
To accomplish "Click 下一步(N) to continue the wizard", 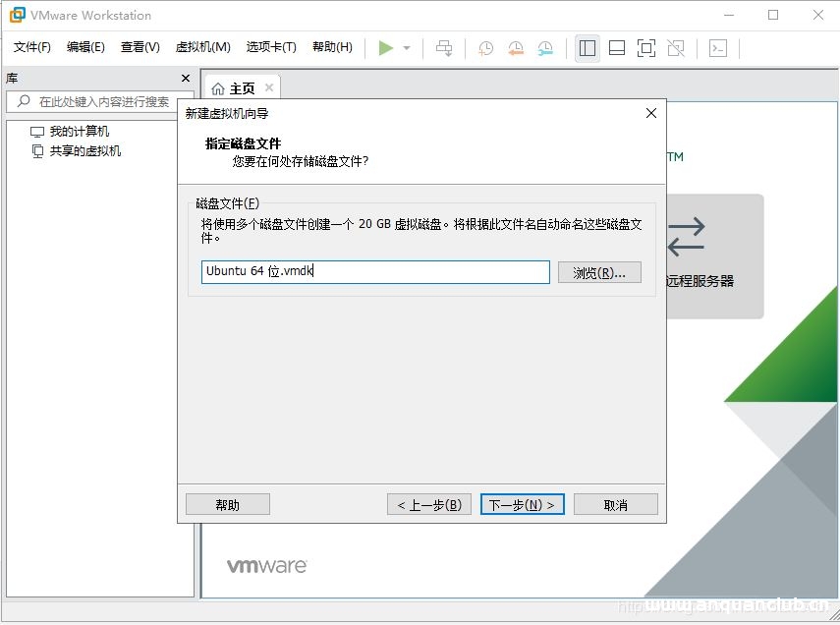I will pyautogui.click(x=522, y=503).
